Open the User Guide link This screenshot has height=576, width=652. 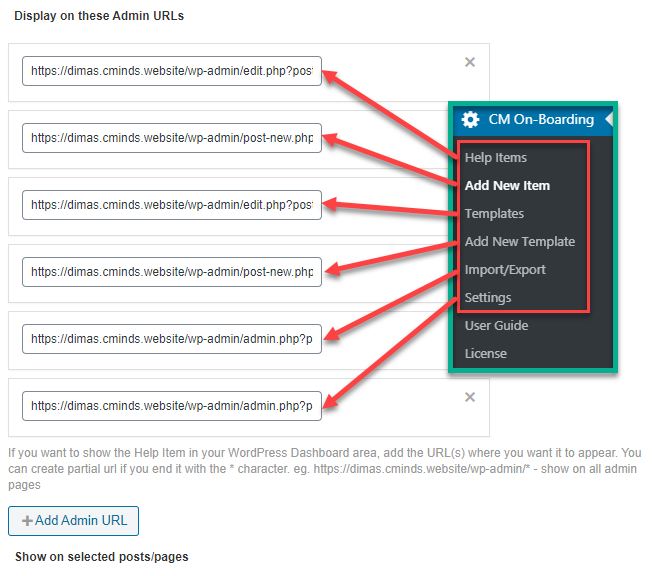click(496, 326)
